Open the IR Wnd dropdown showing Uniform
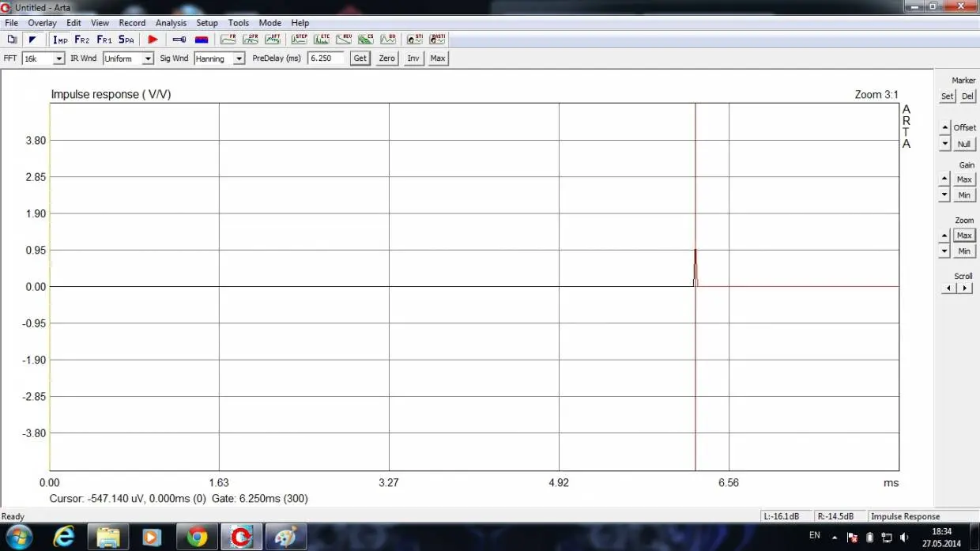 pos(128,58)
